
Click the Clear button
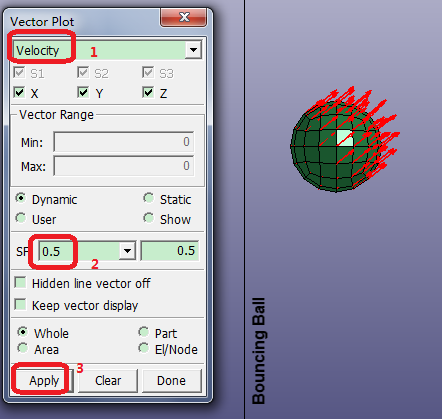tap(108, 380)
